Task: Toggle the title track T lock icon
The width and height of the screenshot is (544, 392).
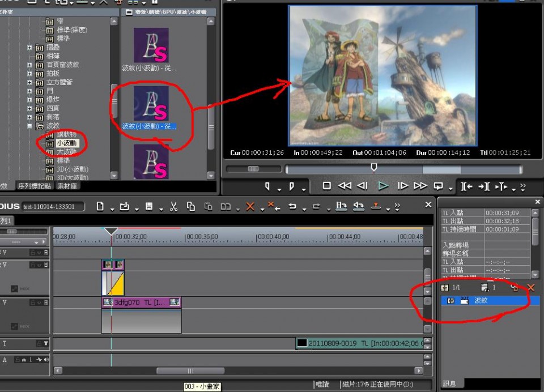Action: 40,343
